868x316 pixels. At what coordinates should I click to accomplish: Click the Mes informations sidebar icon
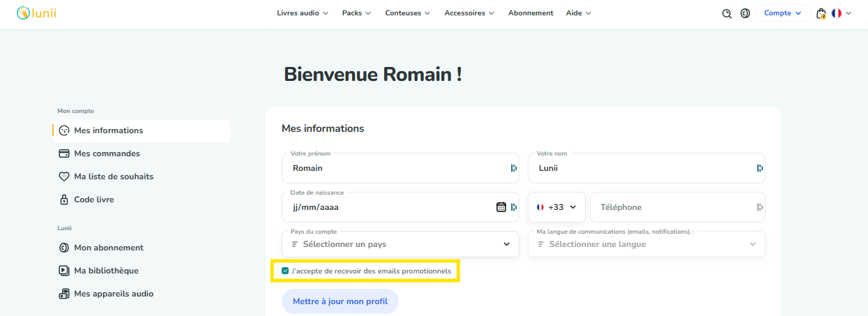tap(64, 130)
